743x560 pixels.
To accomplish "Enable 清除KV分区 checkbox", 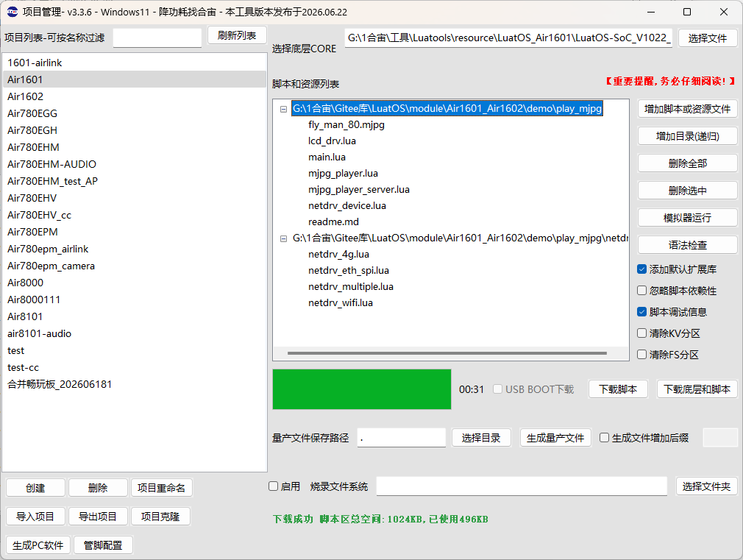I will point(641,333).
